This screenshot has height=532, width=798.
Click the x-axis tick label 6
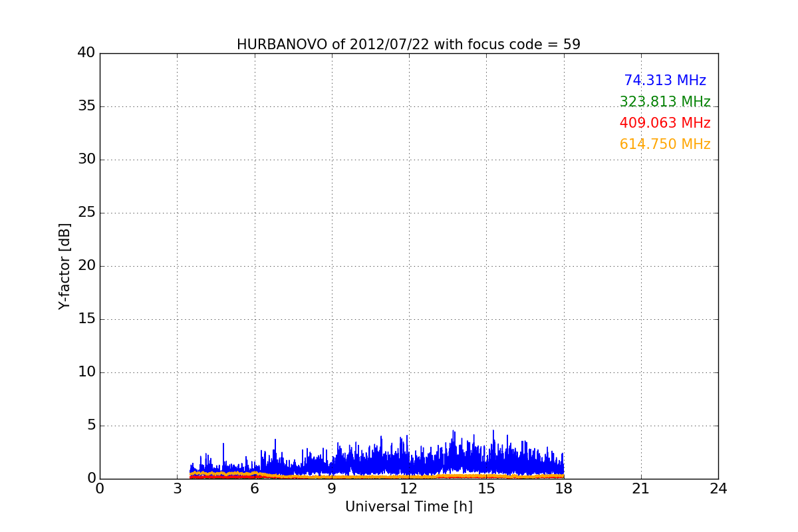pyautogui.click(x=255, y=489)
